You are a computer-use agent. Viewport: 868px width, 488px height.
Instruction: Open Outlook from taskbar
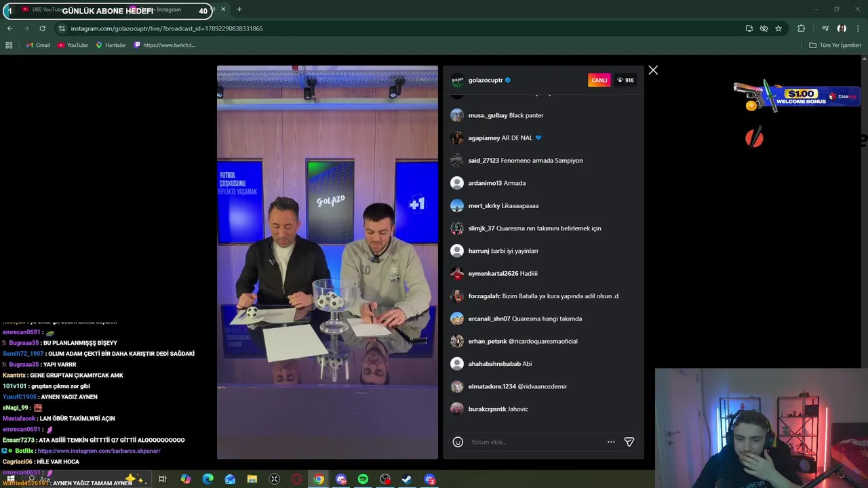[x=230, y=479]
